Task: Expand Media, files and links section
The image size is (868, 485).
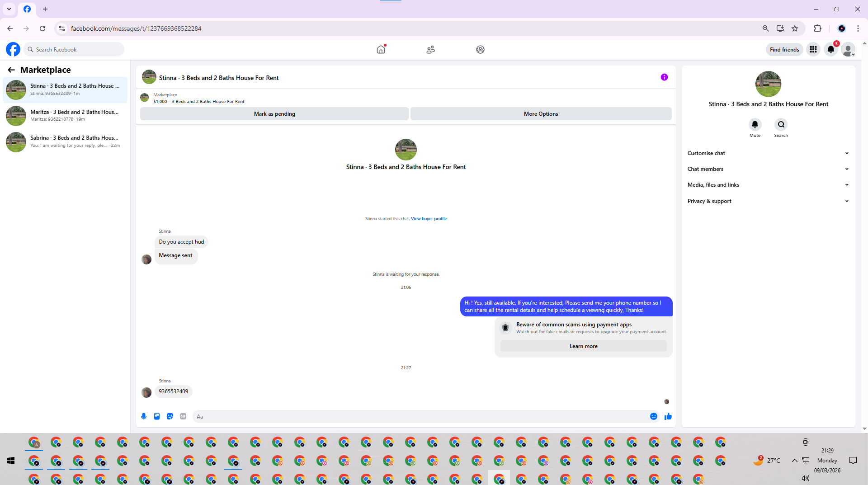Action: pos(768,185)
